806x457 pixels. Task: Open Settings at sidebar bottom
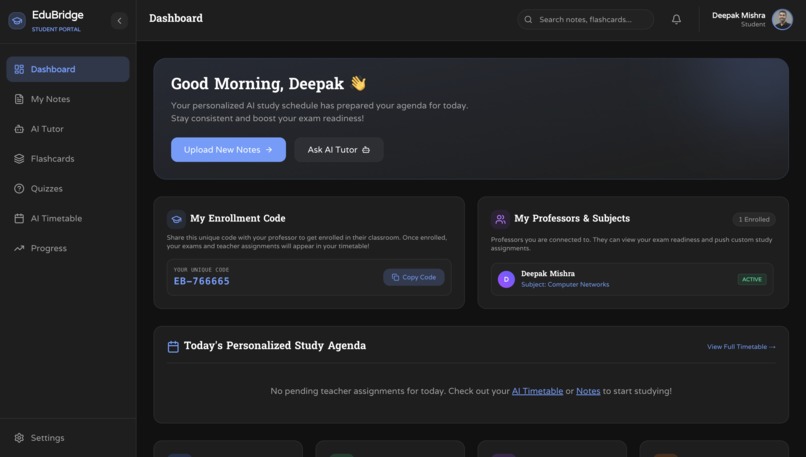tap(68, 438)
